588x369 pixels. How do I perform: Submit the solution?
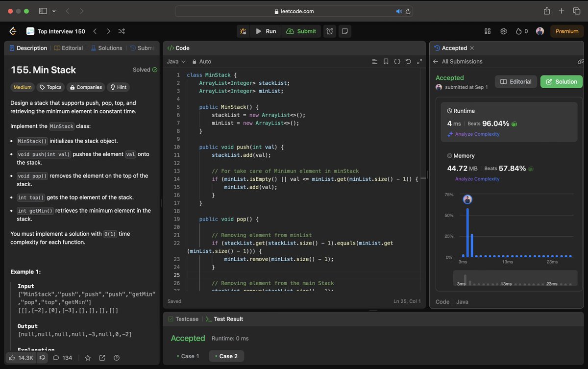click(x=301, y=31)
